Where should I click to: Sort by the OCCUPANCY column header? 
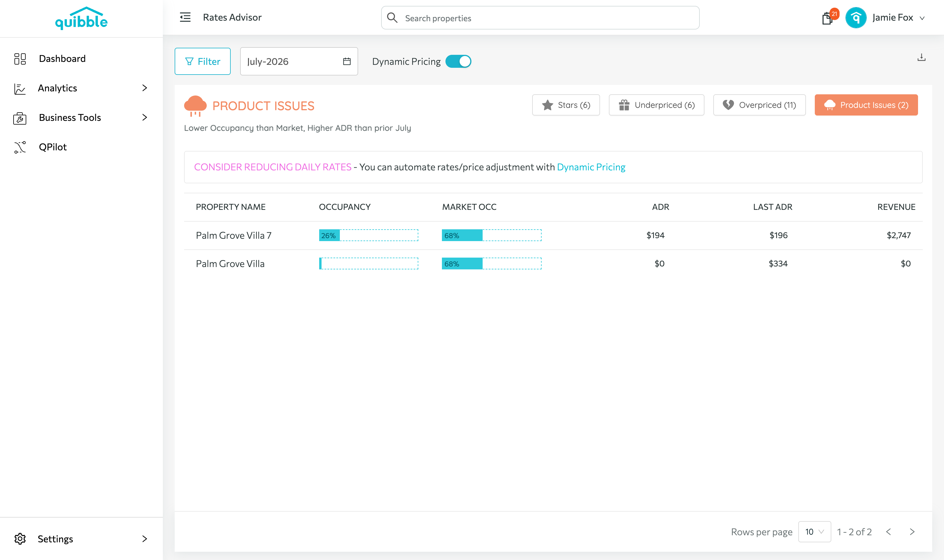click(x=344, y=207)
